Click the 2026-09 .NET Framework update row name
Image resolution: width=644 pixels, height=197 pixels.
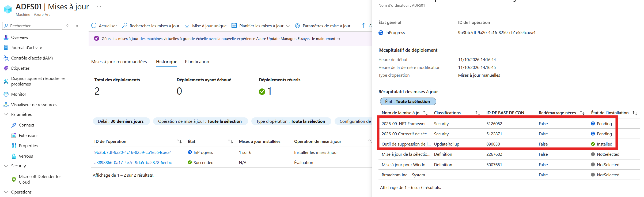(x=405, y=124)
